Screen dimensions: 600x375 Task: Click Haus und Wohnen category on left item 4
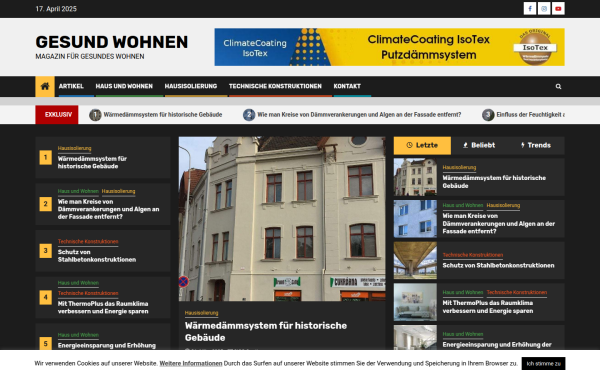coord(78,283)
